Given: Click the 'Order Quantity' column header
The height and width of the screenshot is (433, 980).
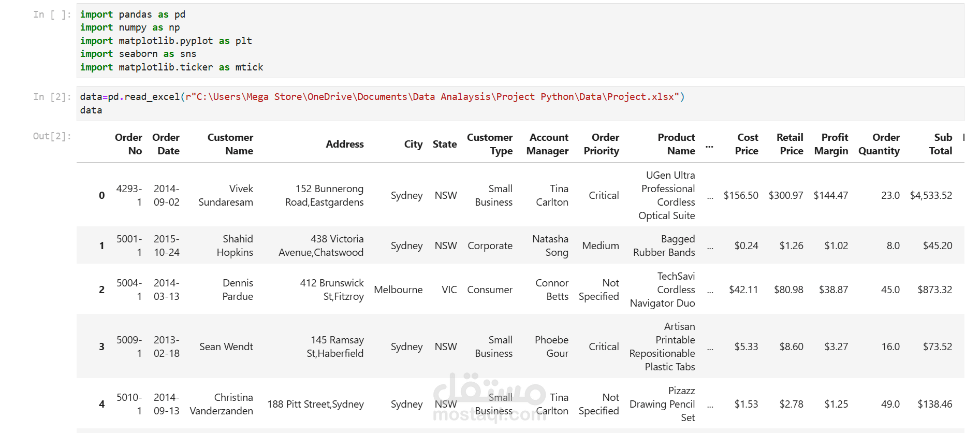Looking at the screenshot, I should (x=879, y=144).
